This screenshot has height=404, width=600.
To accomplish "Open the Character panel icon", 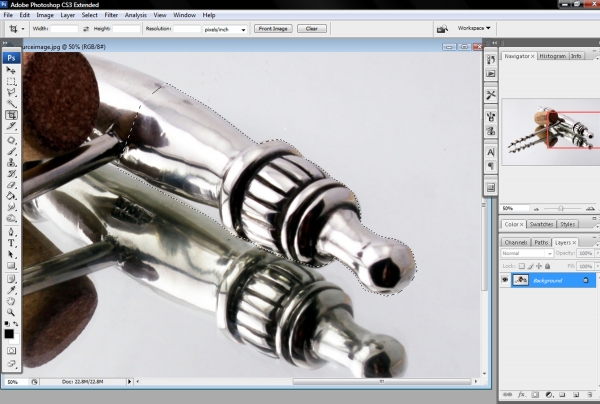I will 491,152.
